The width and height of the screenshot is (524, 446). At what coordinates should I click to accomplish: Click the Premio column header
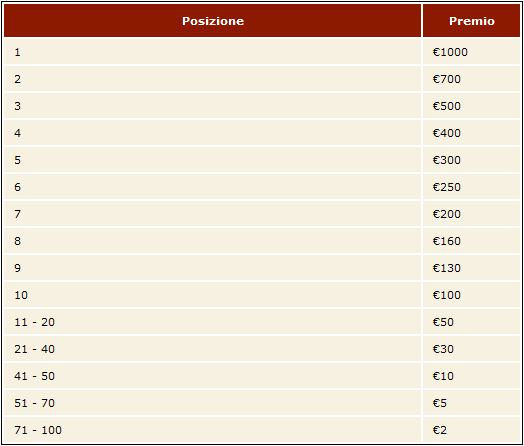[472, 21]
